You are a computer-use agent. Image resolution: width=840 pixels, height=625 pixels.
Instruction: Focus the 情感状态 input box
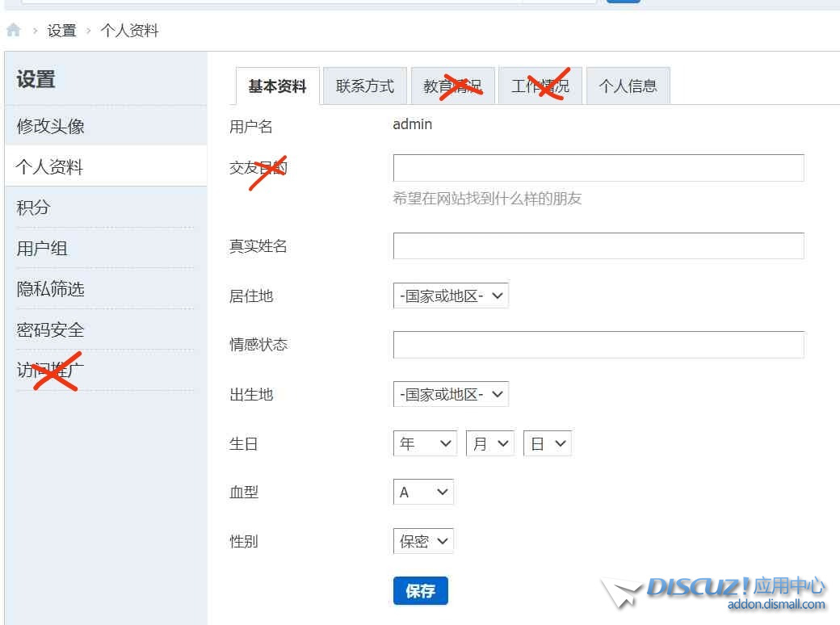(598, 345)
